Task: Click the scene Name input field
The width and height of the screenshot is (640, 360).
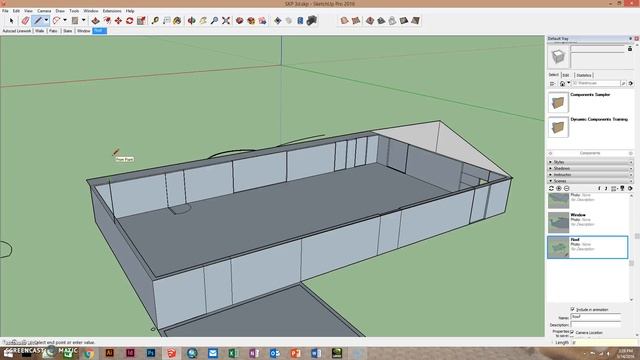Action: tap(595, 317)
